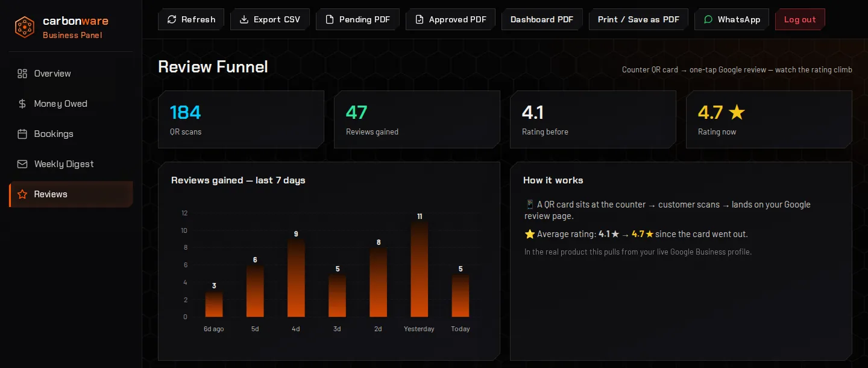Click the Approved PDF checked-file icon
Screen dimensions: 868x368
point(420,19)
